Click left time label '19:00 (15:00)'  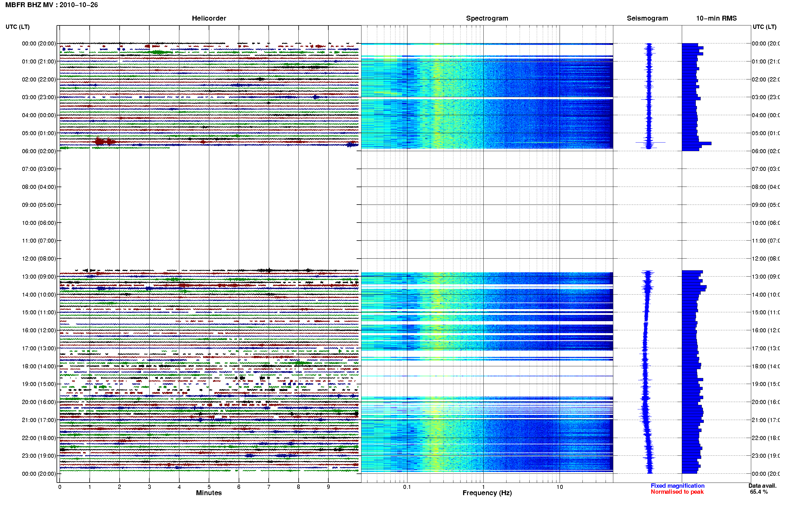[x=39, y=384]
